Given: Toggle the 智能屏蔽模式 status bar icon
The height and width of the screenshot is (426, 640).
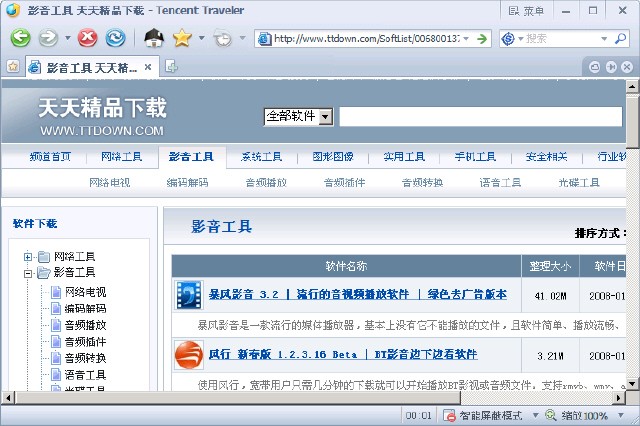Looking at the screenshot, I should 449,415.
